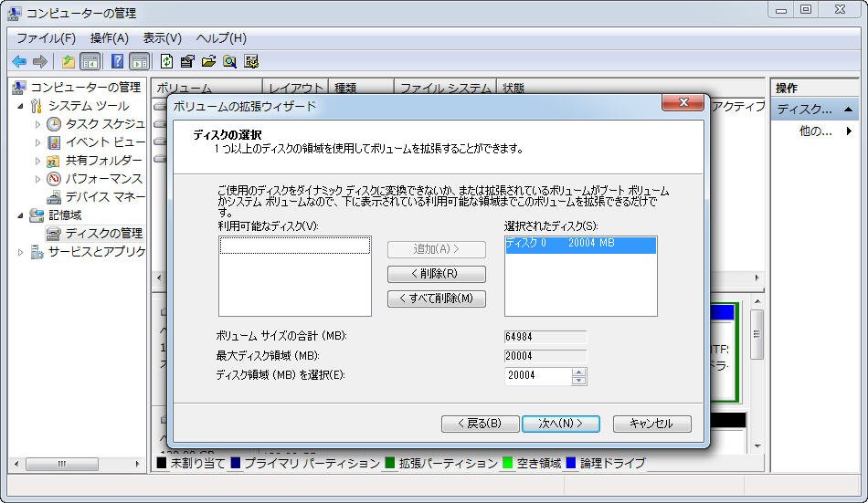Viewport: 868px width, 503px height.
Task: Click the blue Back arrow in the toolbar
Action: 19,61
